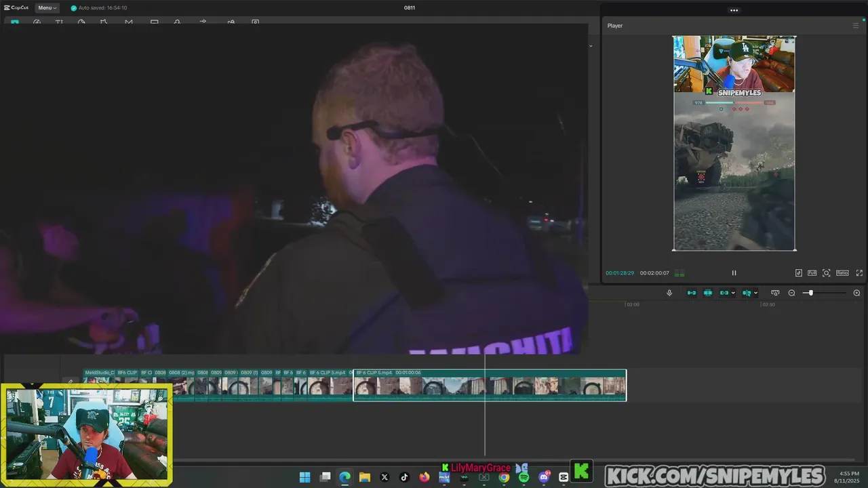The width and height of the screenshot is (868, 488).
Task: Open the Transitions tab in the top toolbar
Action: (x=129, y=22)
